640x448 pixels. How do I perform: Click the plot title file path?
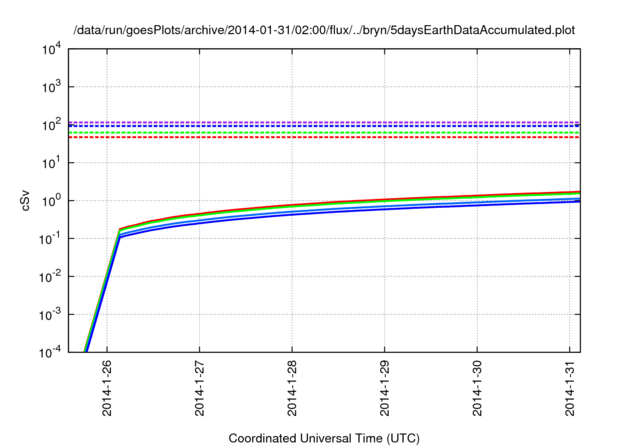click(x=324, y=30)
